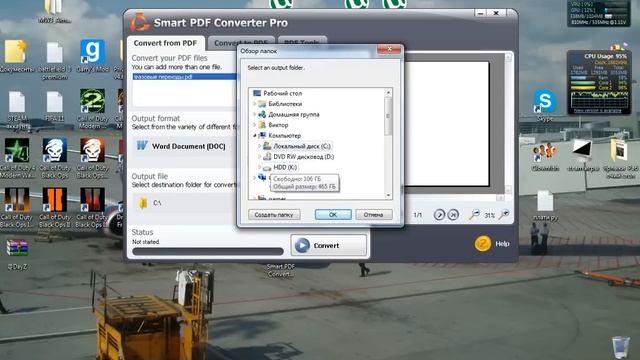Click zoom in magnifier right of 31%
Viewport: 640px width, 360px height.
[504, 214]
